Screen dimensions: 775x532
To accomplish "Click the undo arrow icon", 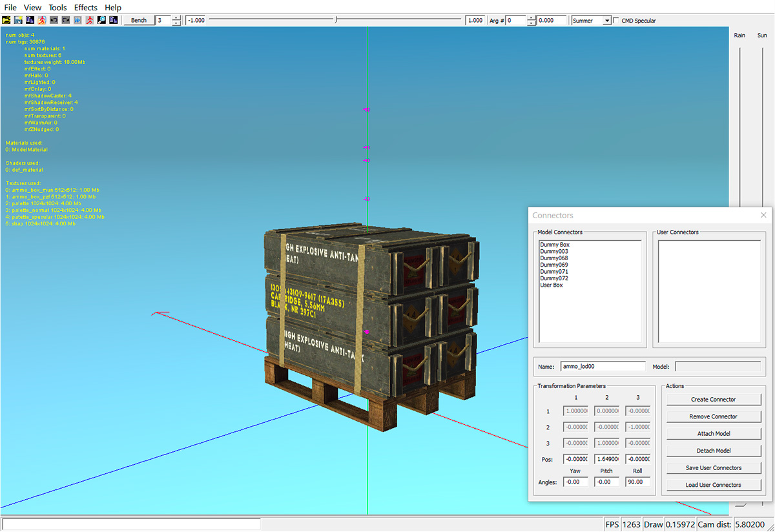I will click(54, 20).
